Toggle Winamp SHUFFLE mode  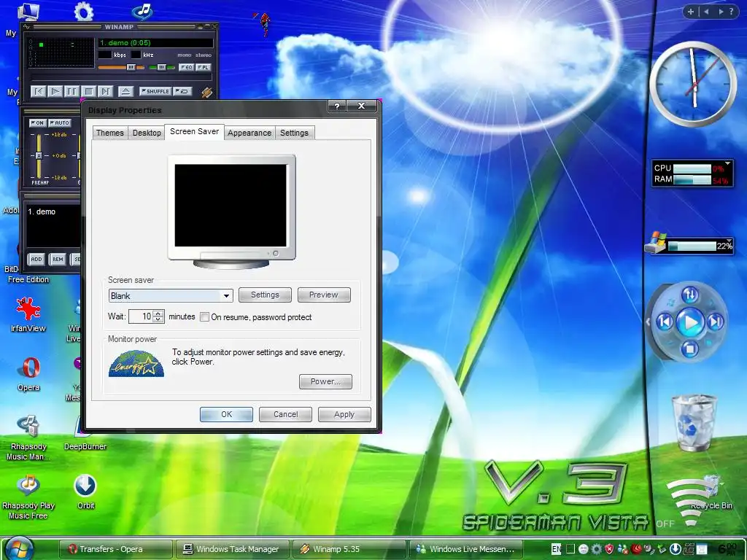pos(155,91)
